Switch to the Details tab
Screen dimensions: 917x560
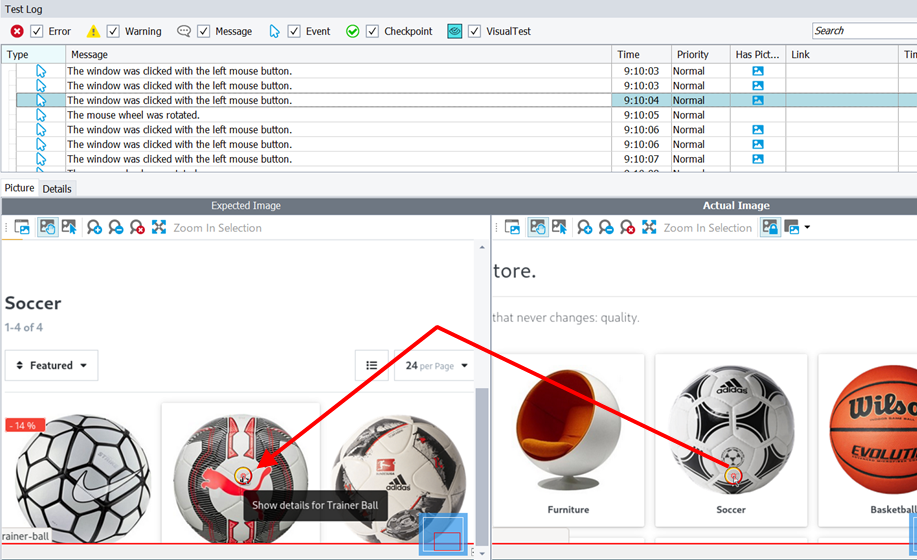[x=57, y=188]
